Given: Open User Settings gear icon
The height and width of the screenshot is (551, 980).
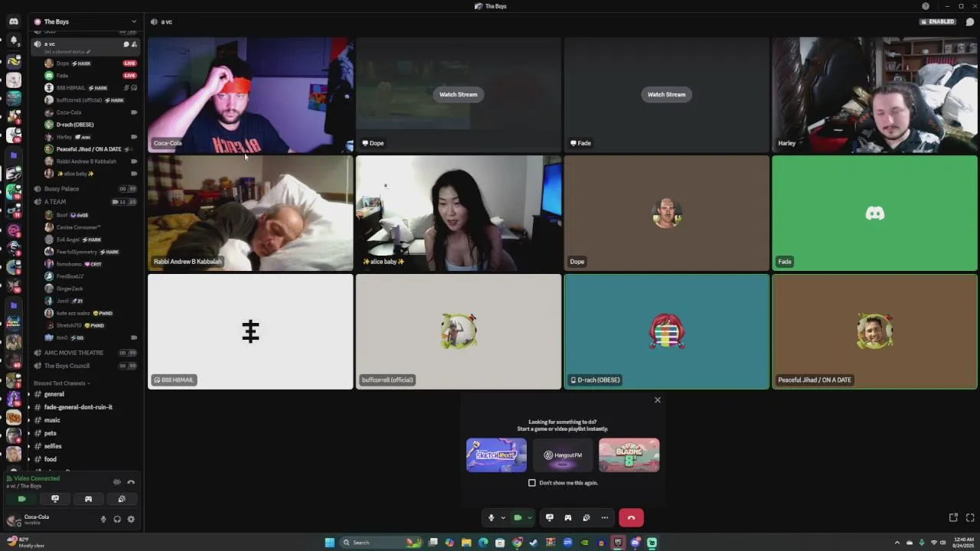Looking at the screenshot, I should pyautogui.click(x=131, y=519).
